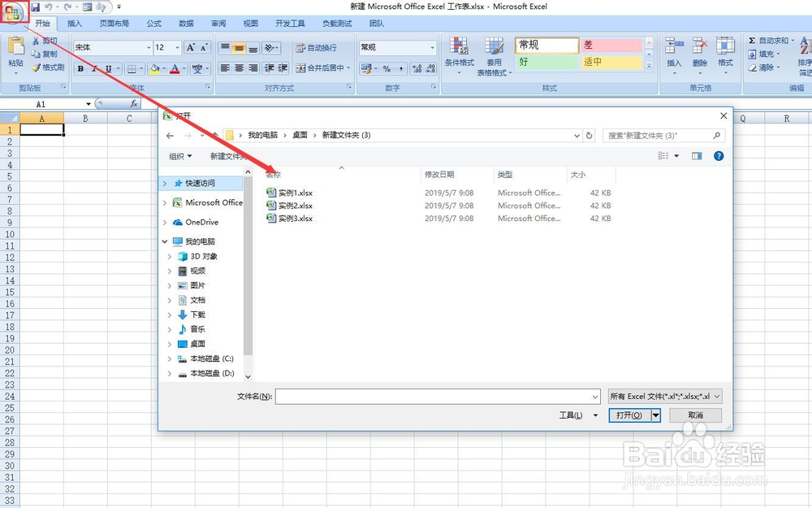Open file type filter dropdown
Viewport: 812px width, 508px height.
[665, 397]
